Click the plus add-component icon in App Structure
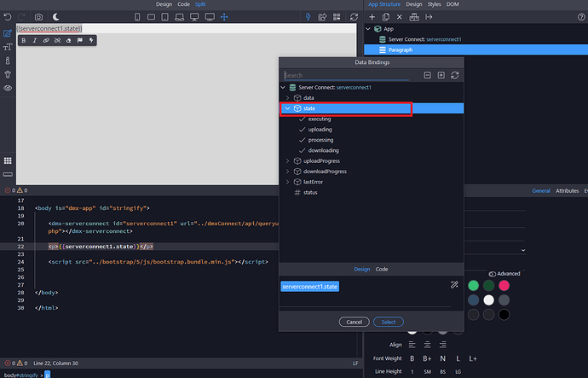This screenshot has width=588, height=378. pyautogui.click(x=372, y=17)
